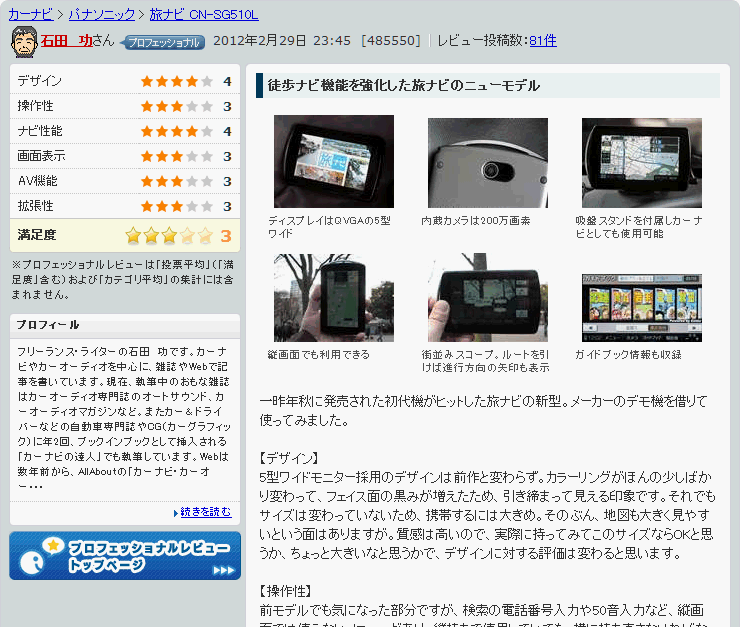740x627 pixels.
Task: View thumbnail of guidebook information
Action: pos(642,308)
